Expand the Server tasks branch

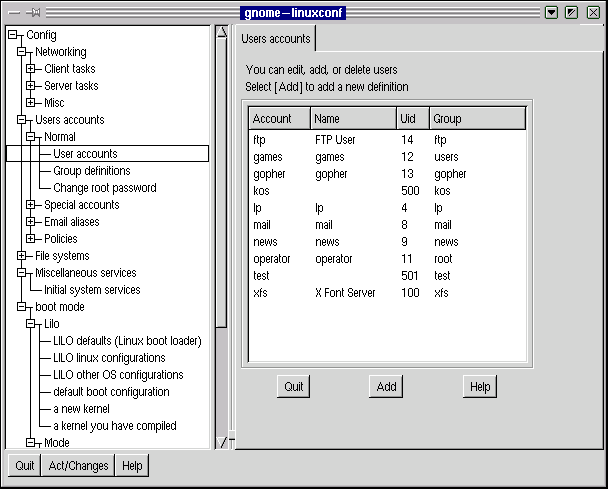31,86
